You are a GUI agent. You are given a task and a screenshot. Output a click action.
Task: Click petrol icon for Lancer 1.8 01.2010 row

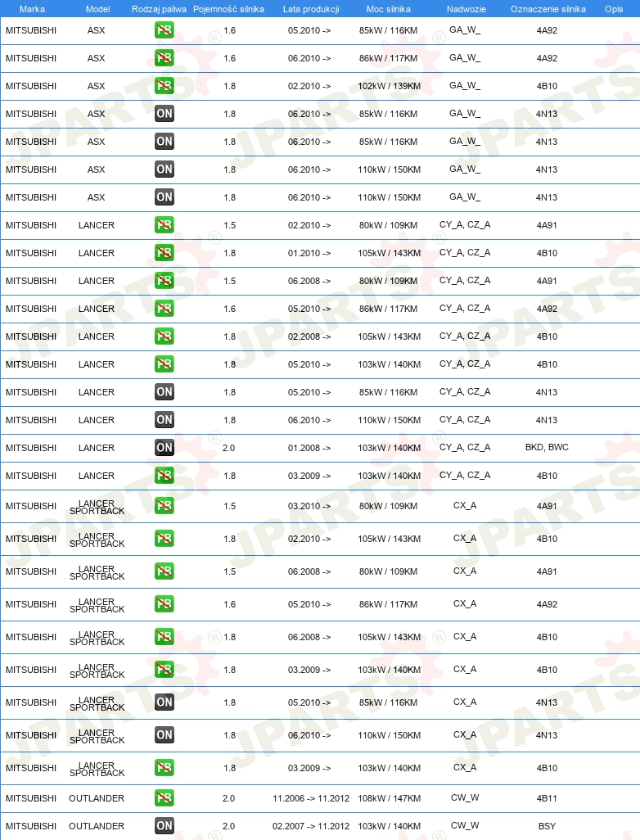click(x=164, y=253)
